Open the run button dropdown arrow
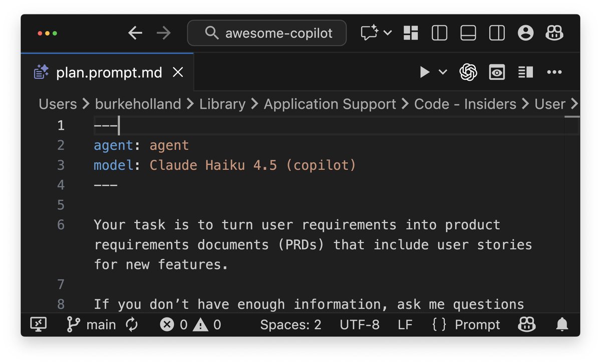The width and height of the screenshot is (601, 364). pos(443,73)
